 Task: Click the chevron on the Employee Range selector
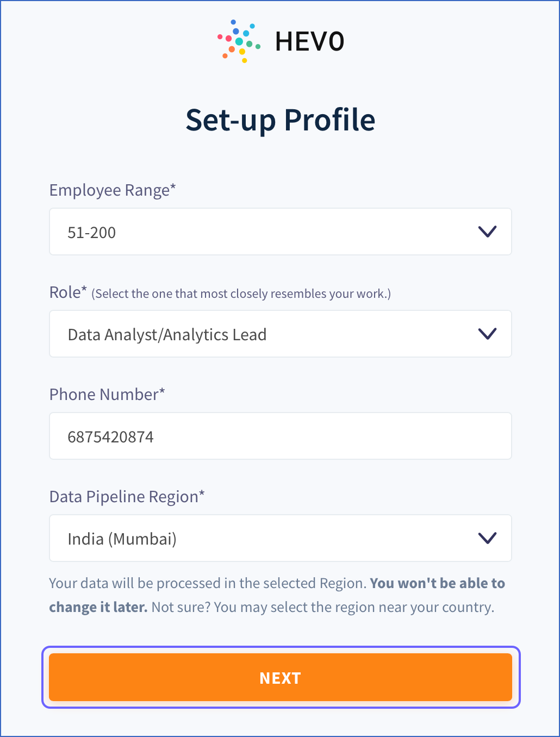(487, 232)
